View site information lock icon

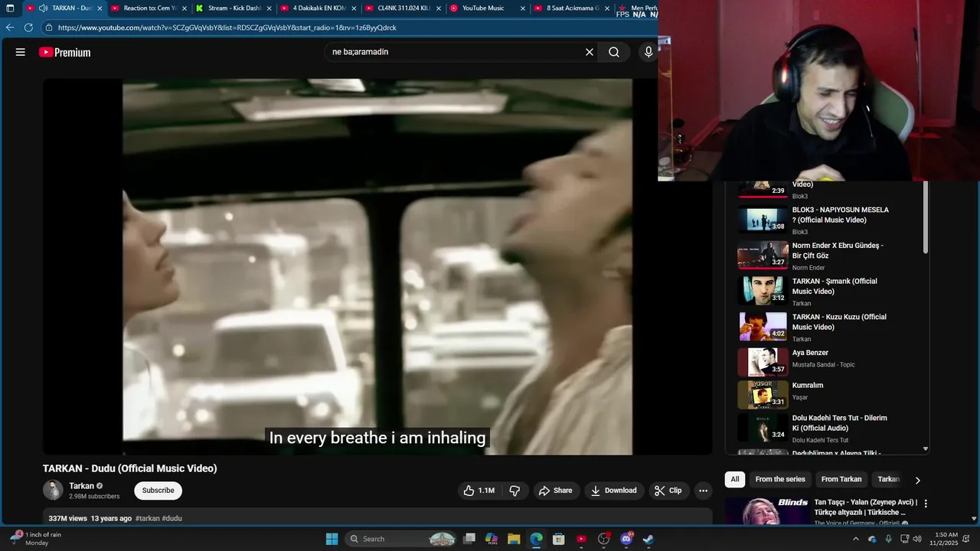[49, 28]
